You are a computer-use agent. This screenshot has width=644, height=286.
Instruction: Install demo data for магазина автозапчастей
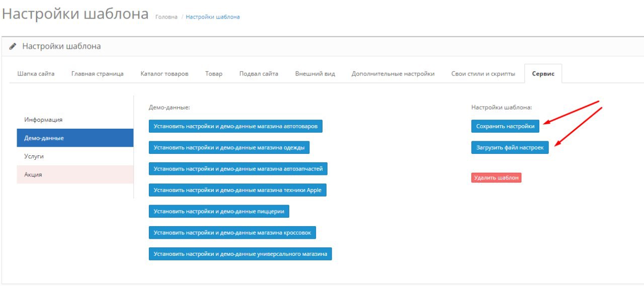click(238, 169)
